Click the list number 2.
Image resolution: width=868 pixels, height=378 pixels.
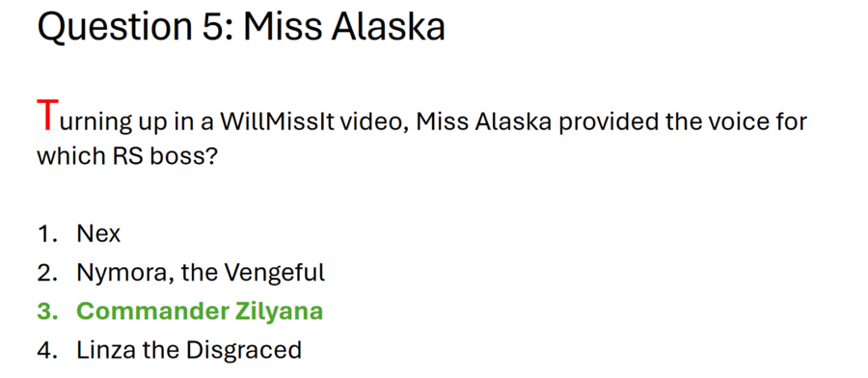click(x=46, y=272)
